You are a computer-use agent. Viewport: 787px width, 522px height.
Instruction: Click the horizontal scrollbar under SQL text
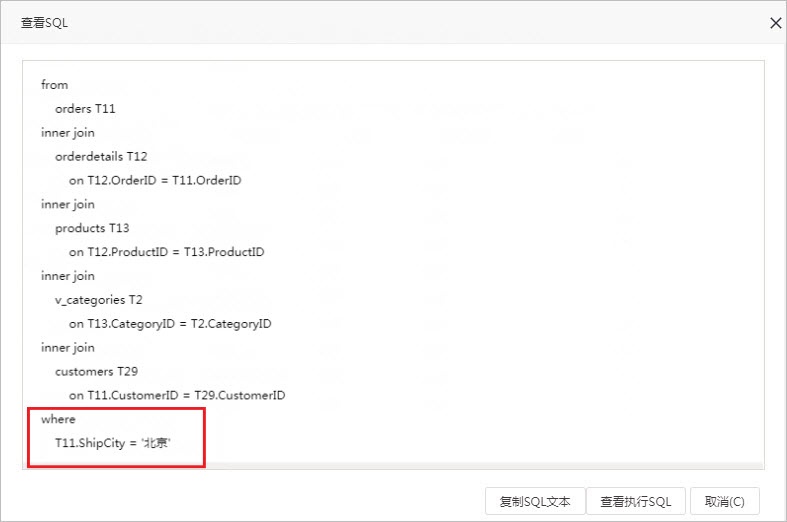pos(393,466)
